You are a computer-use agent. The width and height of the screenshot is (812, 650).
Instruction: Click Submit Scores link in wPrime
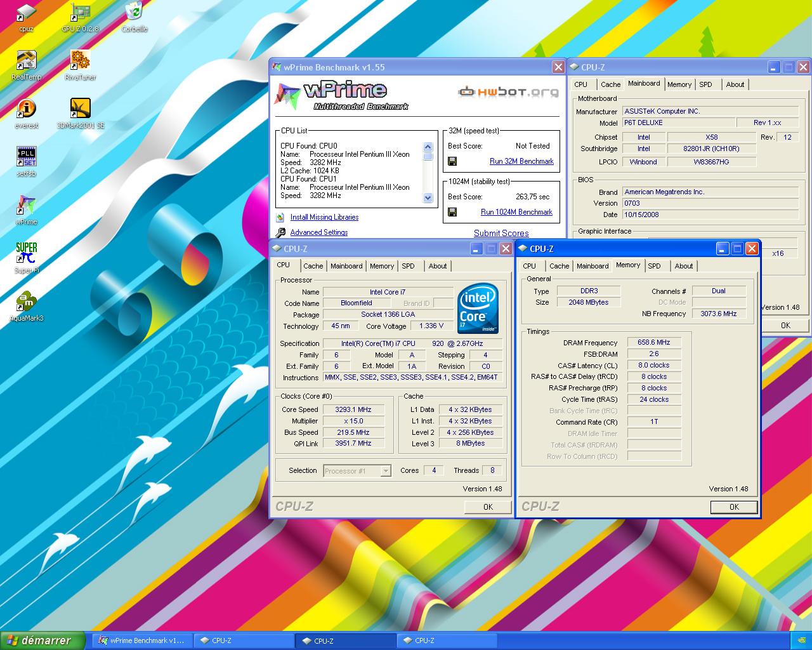point(501,233)
